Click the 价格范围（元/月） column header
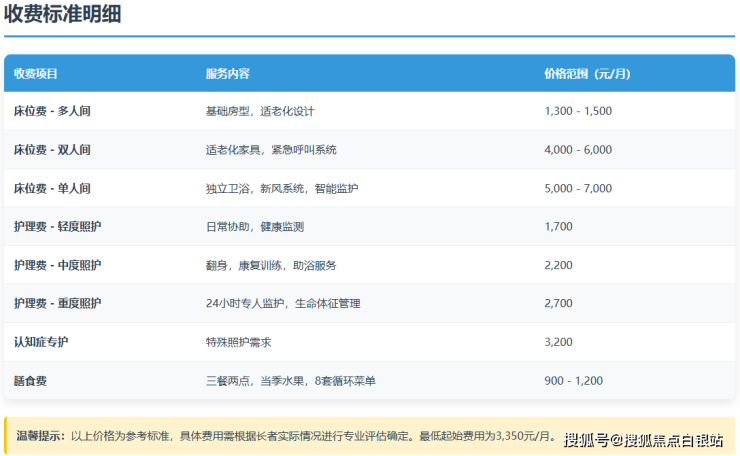 click(x=587, y=74)
